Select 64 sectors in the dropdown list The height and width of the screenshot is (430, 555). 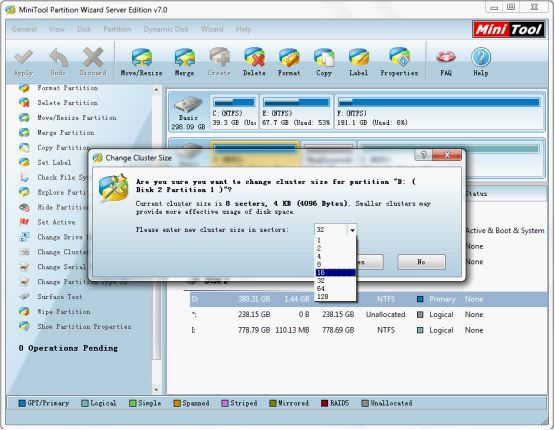335,289
